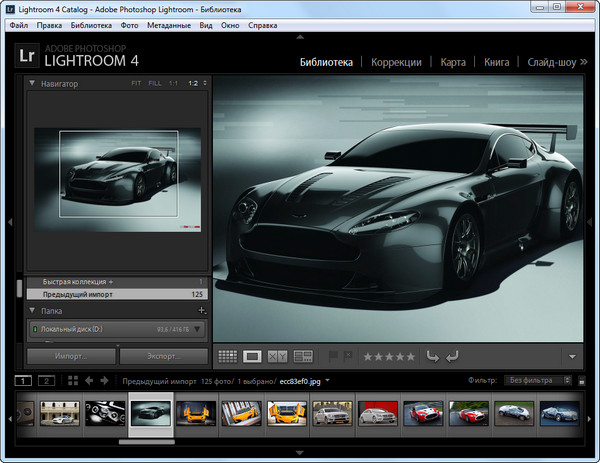Open Survey view icon
The image size is (600, 463).
tap(304, 355)
